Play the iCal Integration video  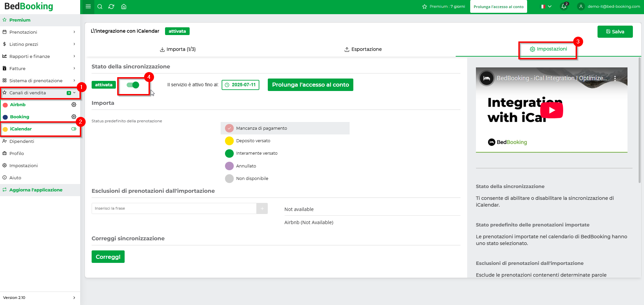(552, 110)
